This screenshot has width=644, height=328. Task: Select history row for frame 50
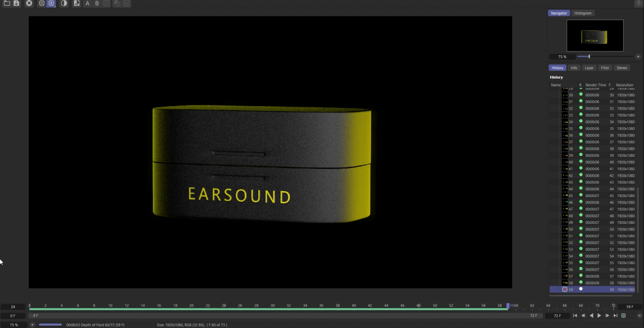[x=593, y=229]
